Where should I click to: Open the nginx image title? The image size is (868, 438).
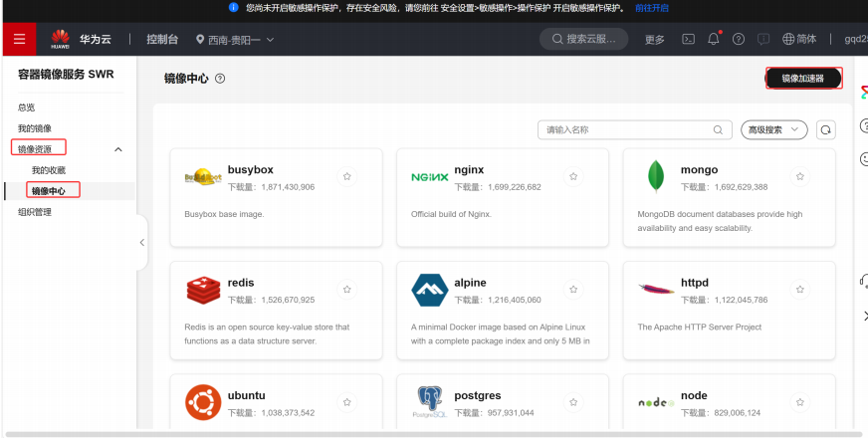coord(469,169)
